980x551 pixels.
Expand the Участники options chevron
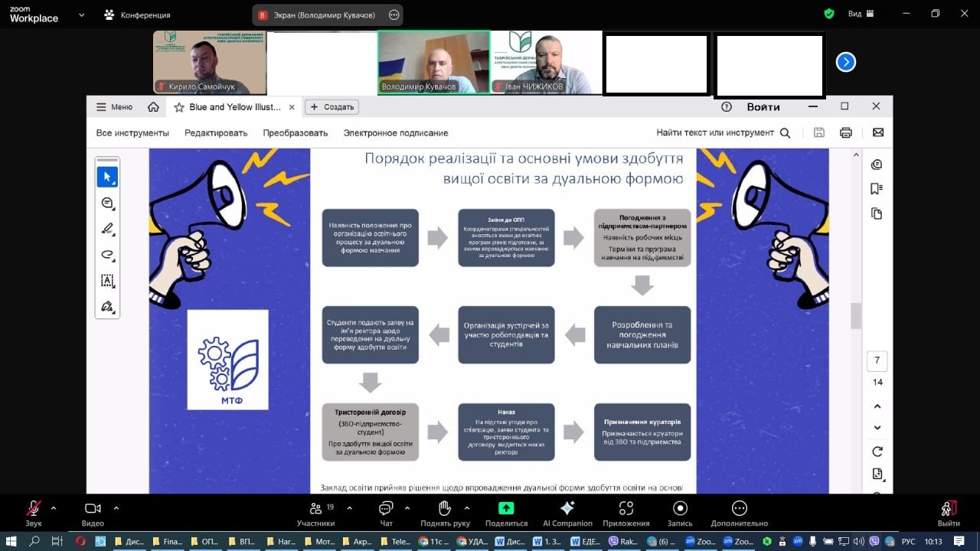[x=349, y=508]
